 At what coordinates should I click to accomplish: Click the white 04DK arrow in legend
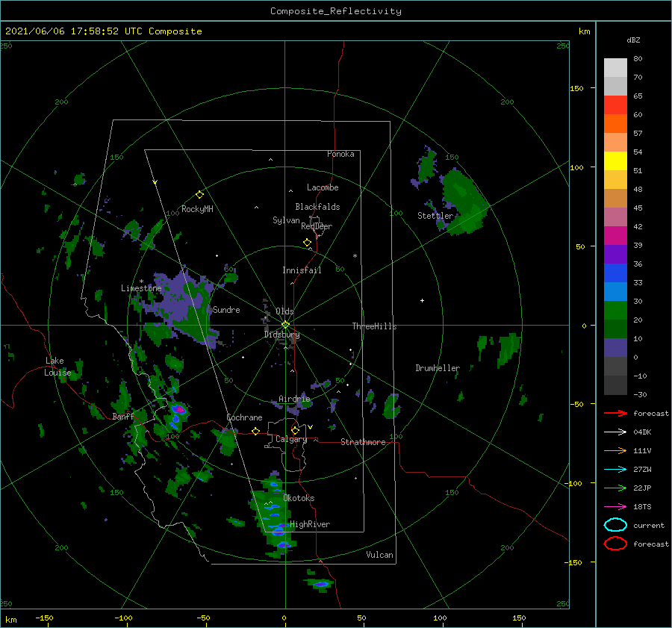pos(615,432)
